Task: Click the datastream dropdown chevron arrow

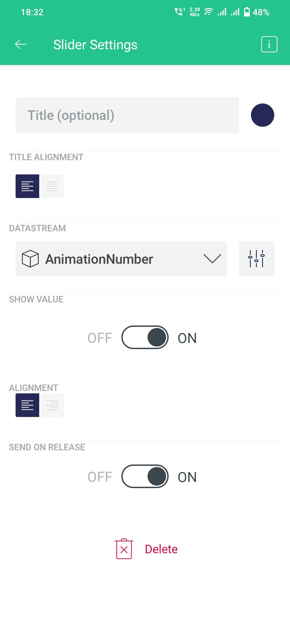Action: (x=212, y=259)
